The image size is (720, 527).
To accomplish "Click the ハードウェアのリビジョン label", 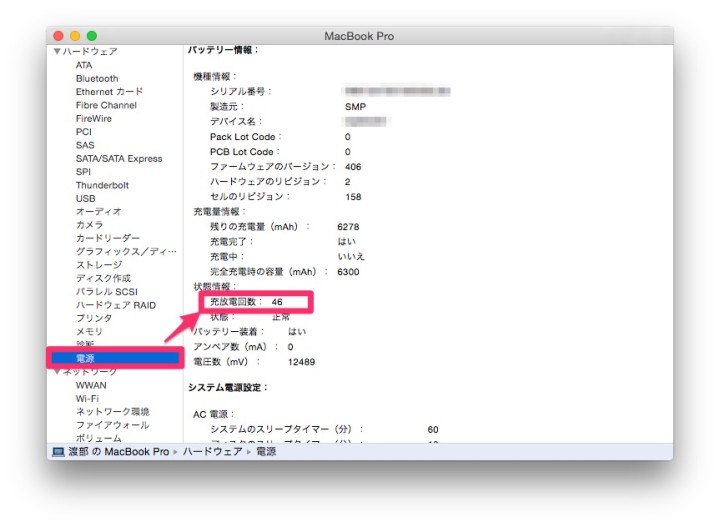I will tap(268, 182).
